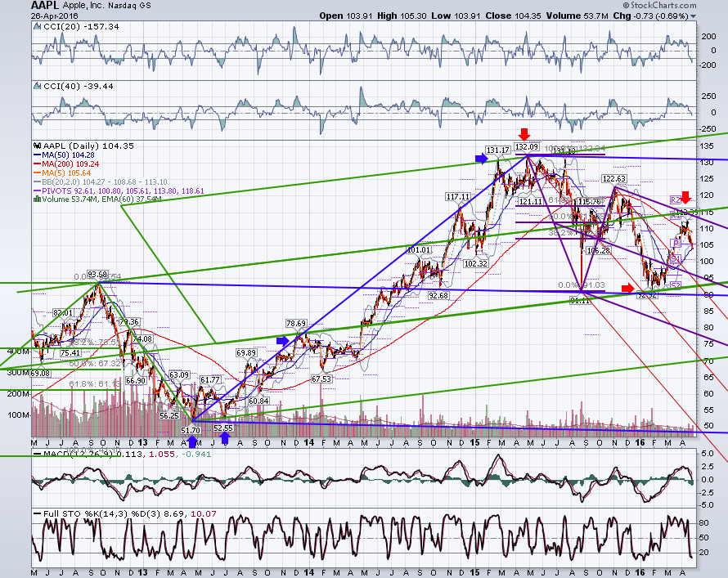728x578 pixels.
Task: Select the AAPL ticker symbol title
Action: coord(45,6)
